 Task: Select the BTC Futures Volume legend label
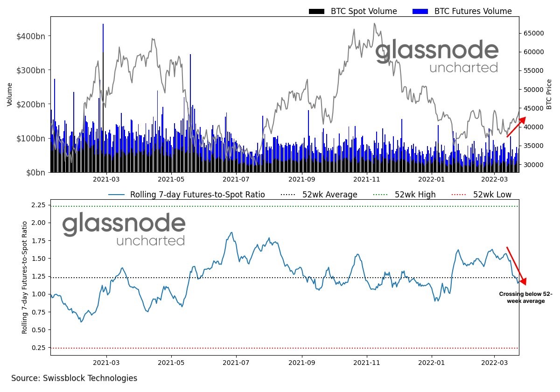(x=473, y=11)
